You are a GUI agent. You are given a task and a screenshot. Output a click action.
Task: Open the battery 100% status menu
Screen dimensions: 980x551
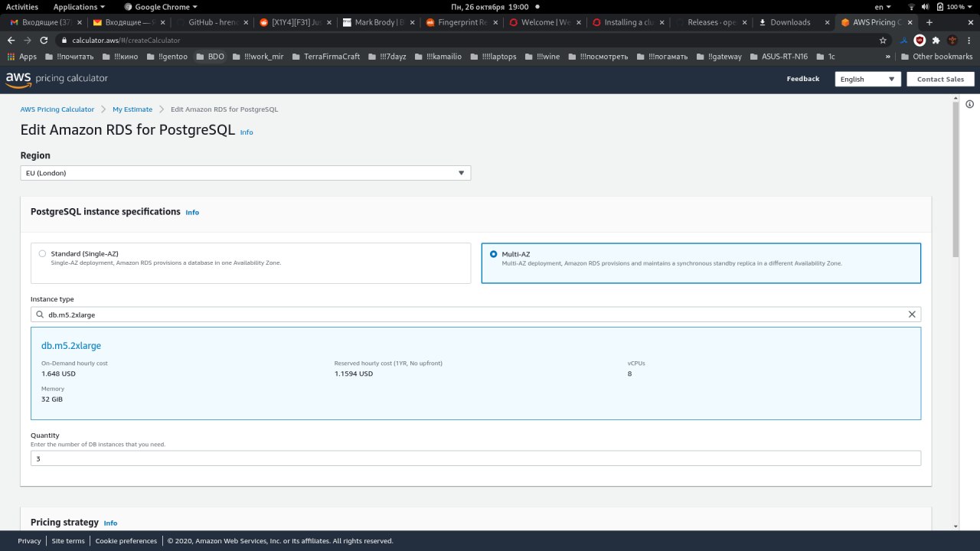point(955,7)
